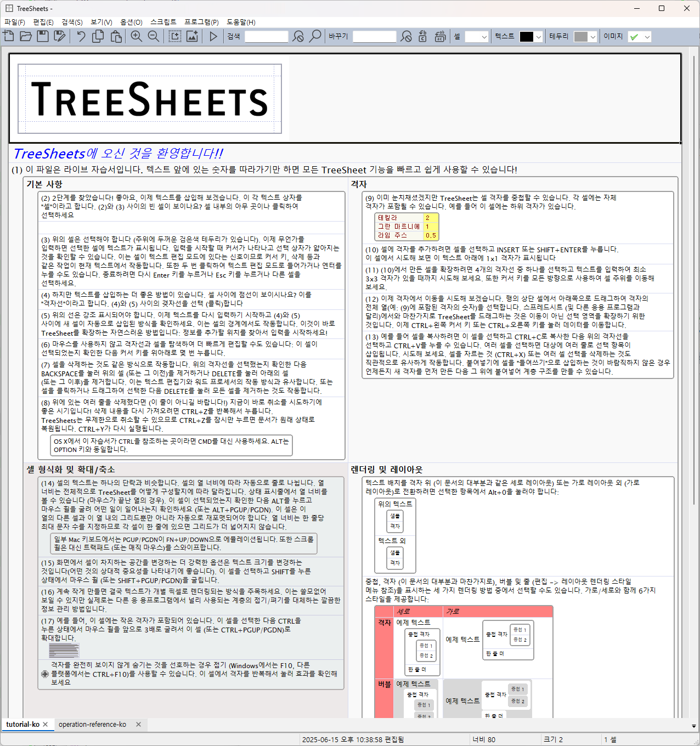The width and height of the screenshot is (700, 746).
Task: Select the '라임 주스' cell
Action: 399,235
